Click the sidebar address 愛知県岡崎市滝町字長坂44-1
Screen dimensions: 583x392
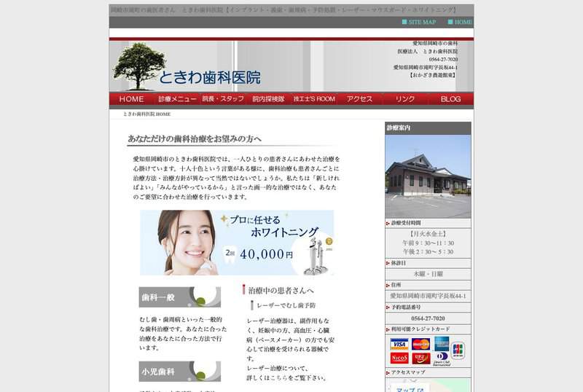(428, 296)
